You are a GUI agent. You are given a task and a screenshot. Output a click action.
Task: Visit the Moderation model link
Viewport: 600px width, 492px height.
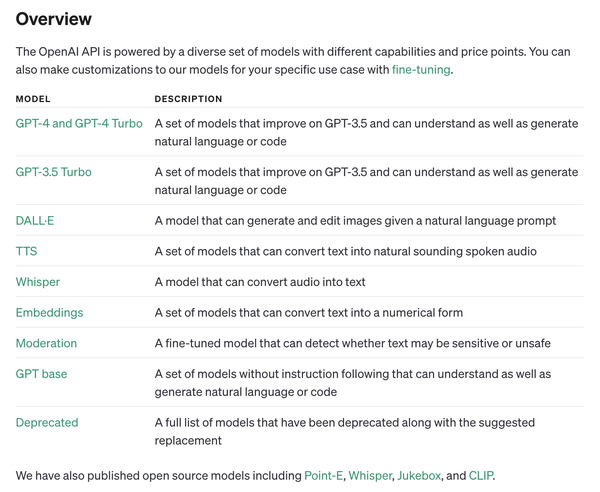coord(46,343)
